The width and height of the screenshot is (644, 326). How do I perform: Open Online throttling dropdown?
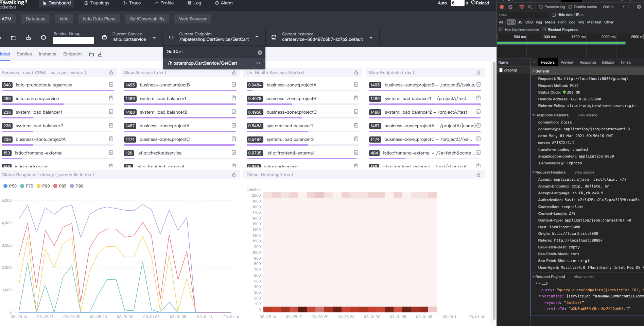coord(614,7)
